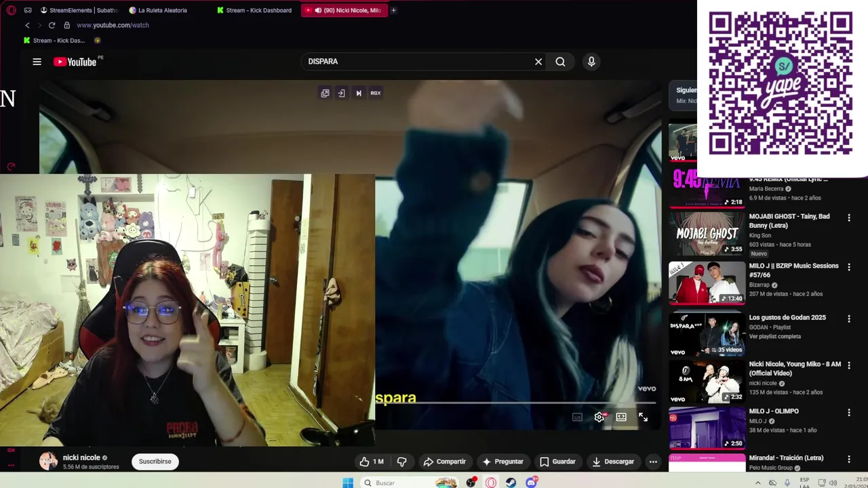This screenshot has width=868, height=488.
Task: Save video with Guardar button
Action: pos(557,462)
